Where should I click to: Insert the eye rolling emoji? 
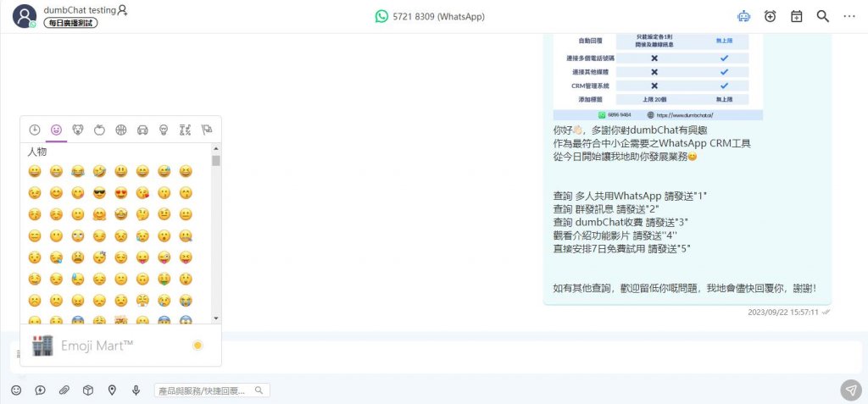click(x=77, y=235)
